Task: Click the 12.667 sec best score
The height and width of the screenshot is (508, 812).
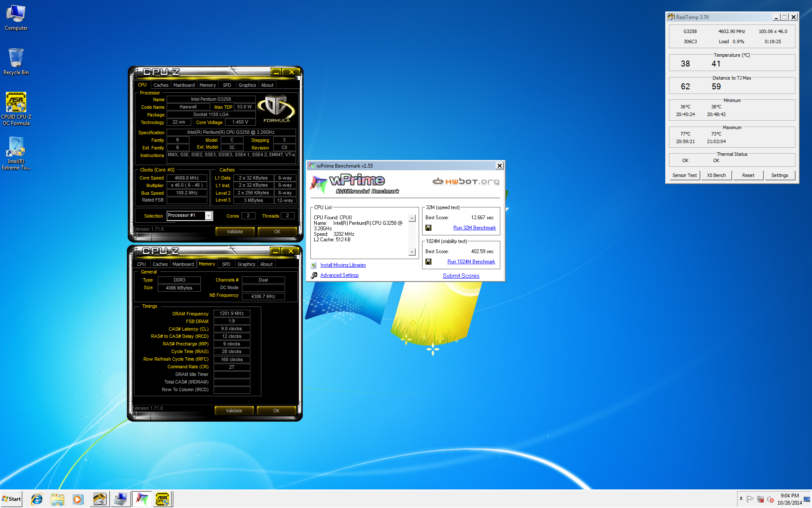Action: (482, 218)
